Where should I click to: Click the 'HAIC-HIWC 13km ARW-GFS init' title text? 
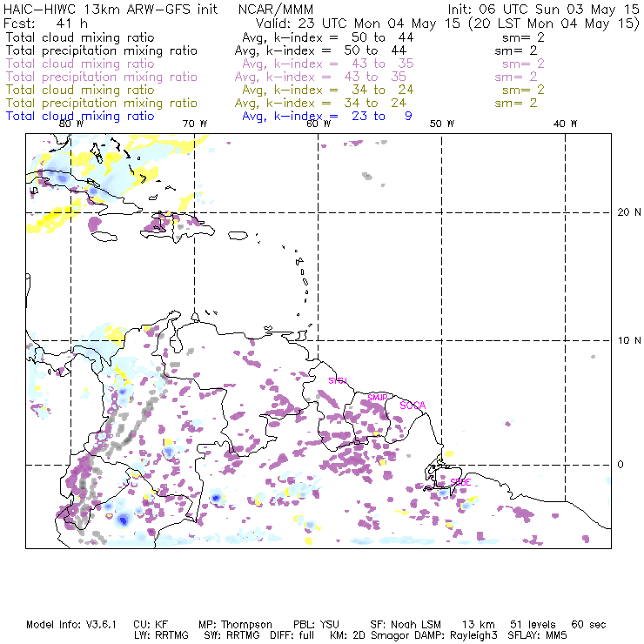click(111, 10)
